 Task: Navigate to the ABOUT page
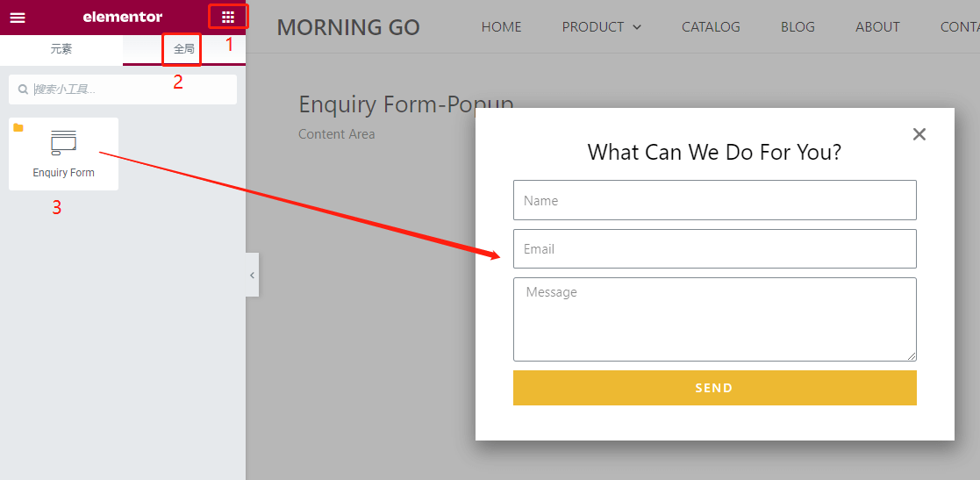pos(877,27)
